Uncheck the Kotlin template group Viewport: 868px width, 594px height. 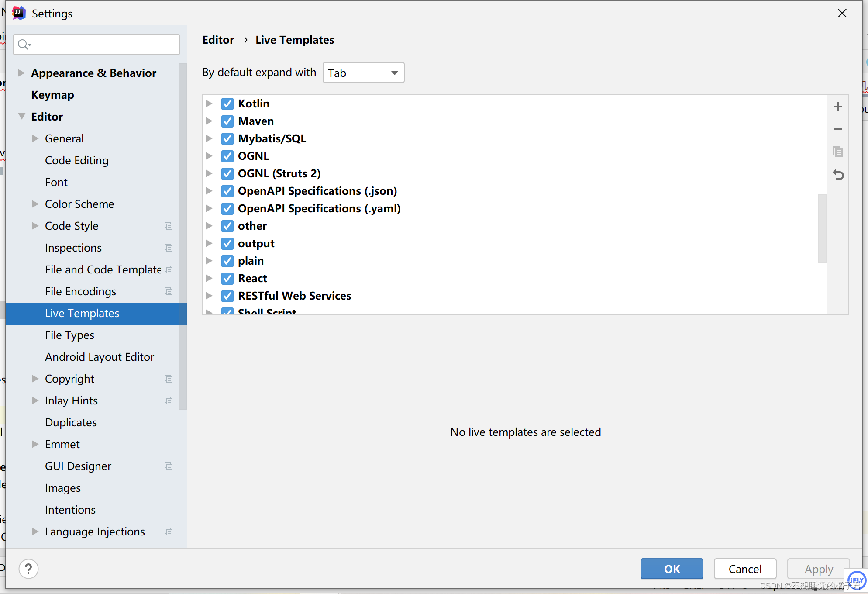(x=227, y=104)
